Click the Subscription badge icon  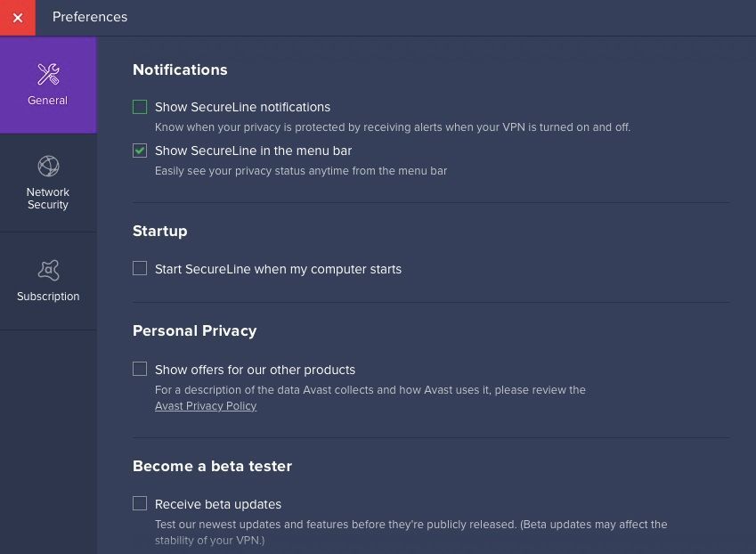48,270
